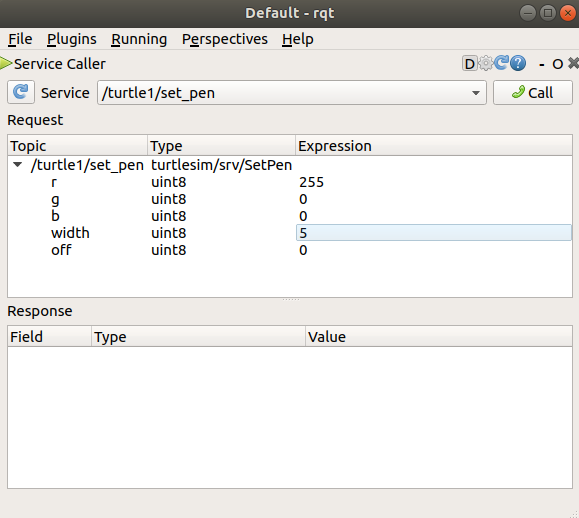Open the Running menu
579x518 pixels.
[x=139, y=39]
